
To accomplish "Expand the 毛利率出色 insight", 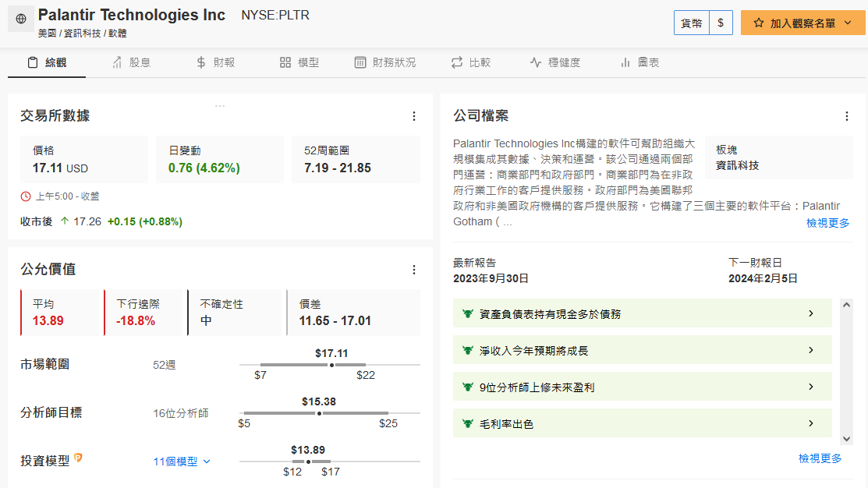I will [x=642, y=423].
